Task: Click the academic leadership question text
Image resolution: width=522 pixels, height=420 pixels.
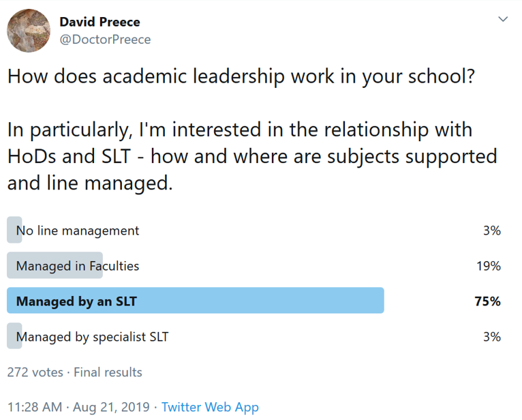Action: [241, 76]
